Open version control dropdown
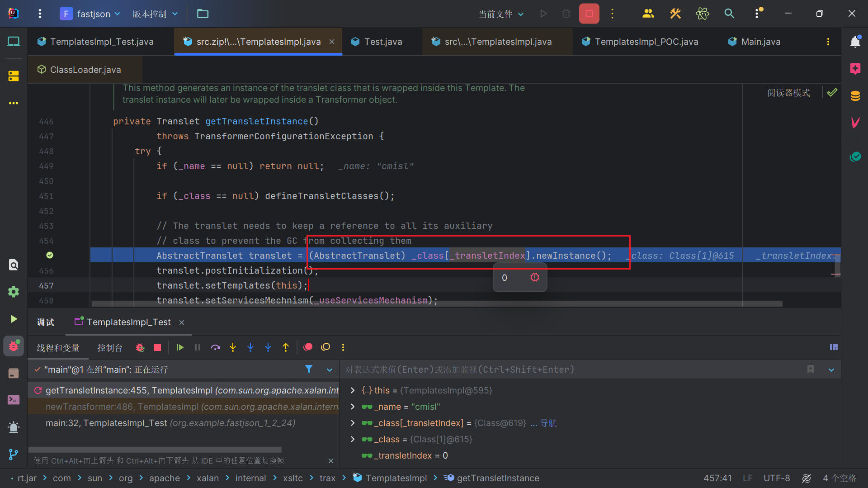868x488 pixels. [155, 14]
